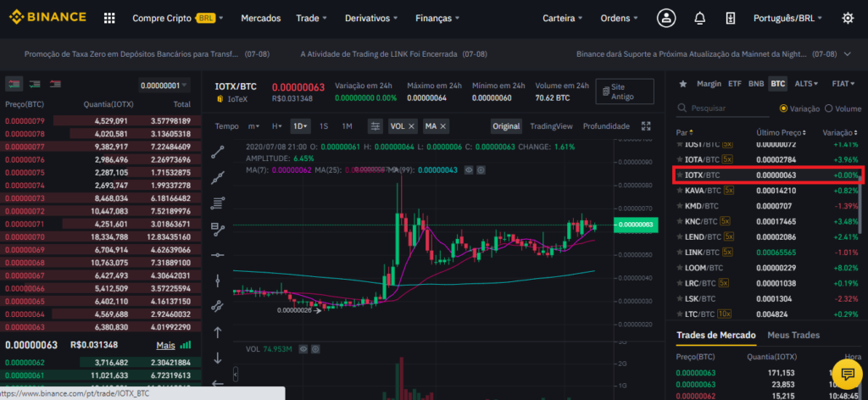This screenshot has height=400, width=868.
Task: Click the Mais order book link
Action: coord(165,345)
